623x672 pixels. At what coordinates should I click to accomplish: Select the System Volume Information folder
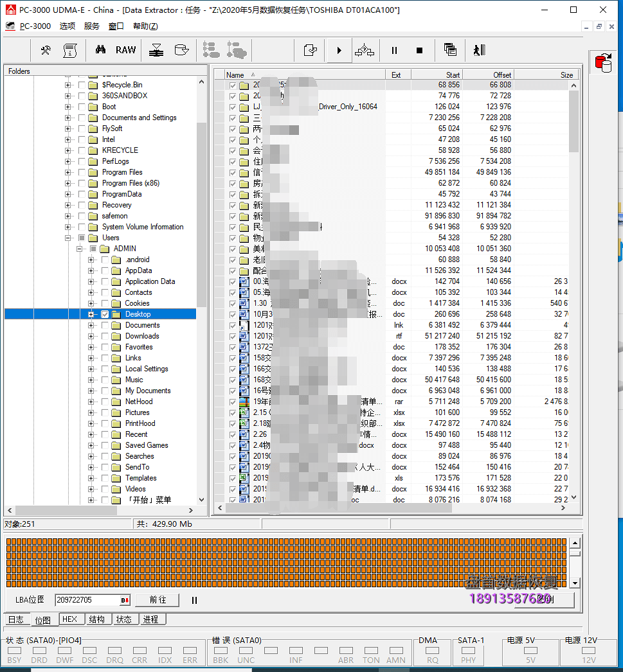142,227
